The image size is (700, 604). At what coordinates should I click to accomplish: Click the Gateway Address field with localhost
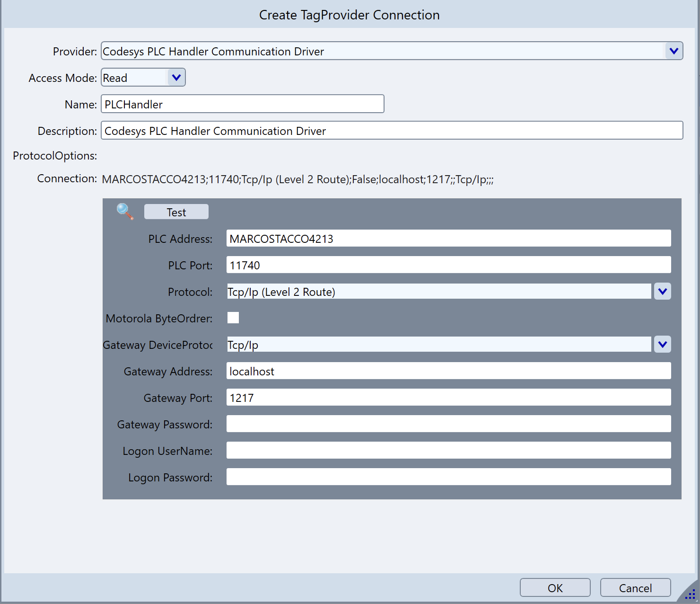coord(448,371)
